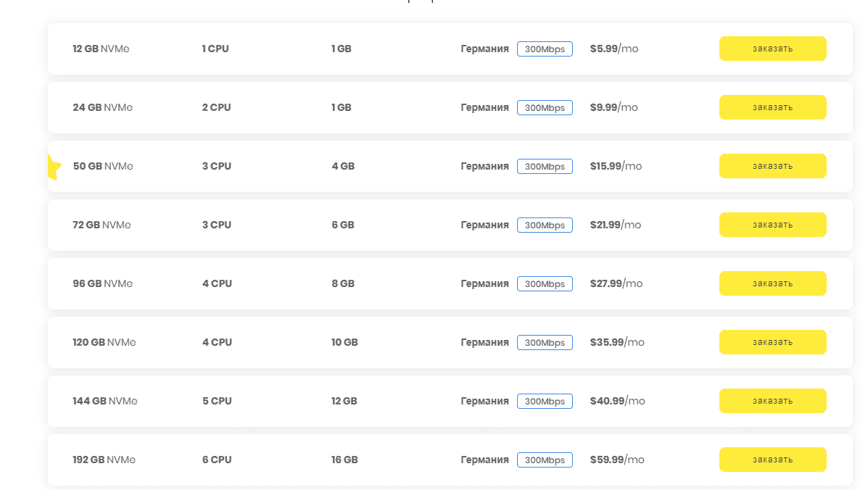Screen dimensions: 868x490
Task: Click 300Mbps badge on $5.99 plan
Action: coord(545,49)
